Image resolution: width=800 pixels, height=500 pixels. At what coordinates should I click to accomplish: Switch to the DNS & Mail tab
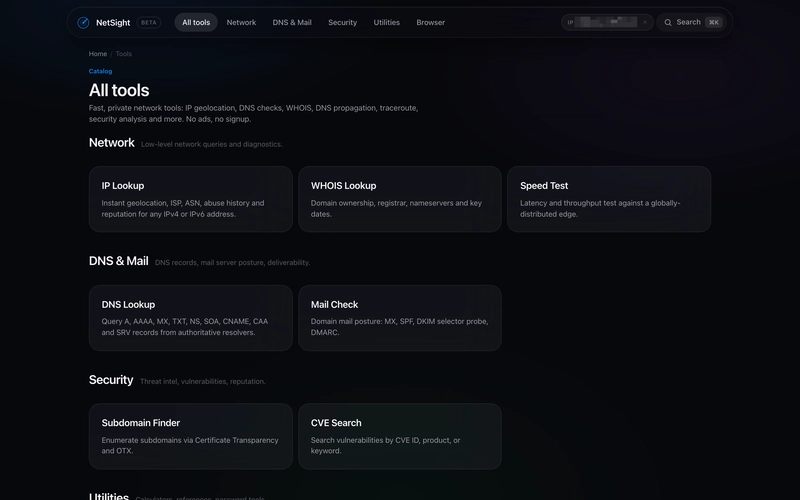(x=292, y=22)
